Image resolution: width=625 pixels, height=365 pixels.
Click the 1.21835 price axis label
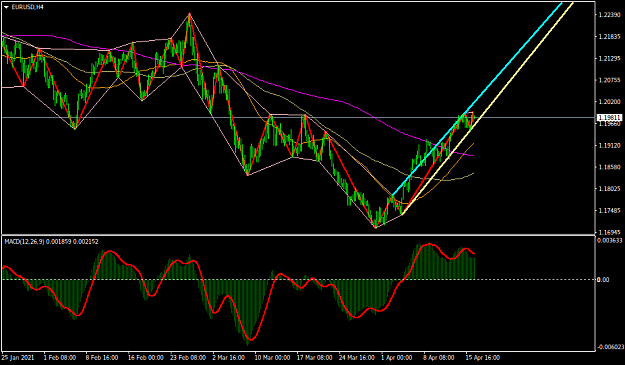[x=609, y=37]
